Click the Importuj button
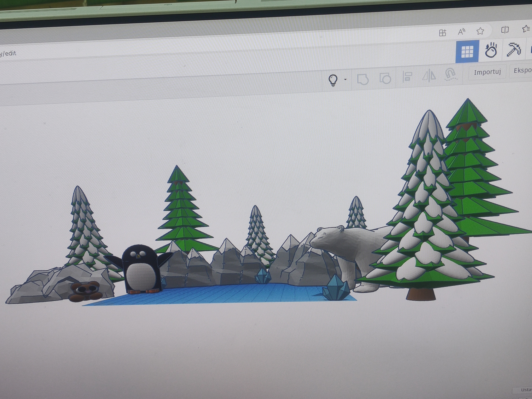This screenshot has width=532, height=399. (x=487, y=72)
